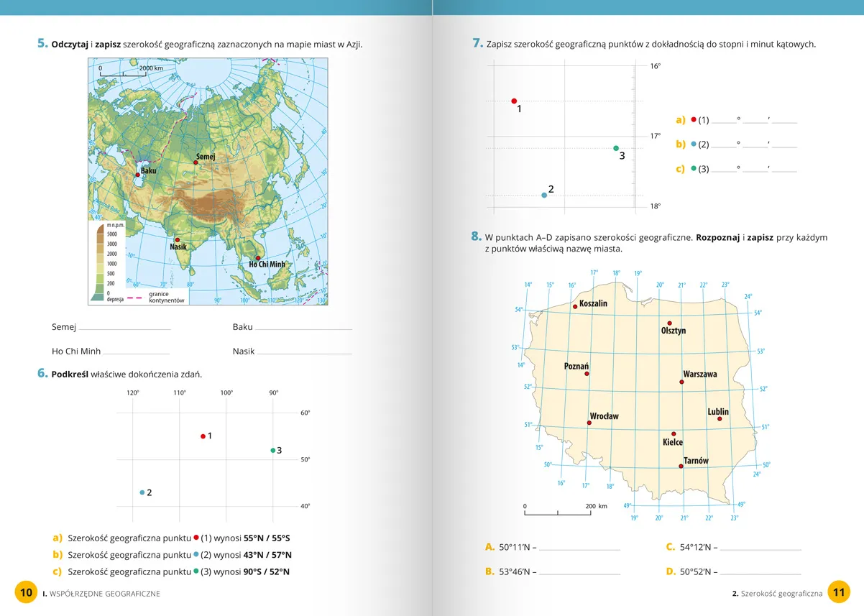Viewport: 864px width, 616px height.
Task: Click green point 3 in exercise 7 grid
Action: pos(616,148)
